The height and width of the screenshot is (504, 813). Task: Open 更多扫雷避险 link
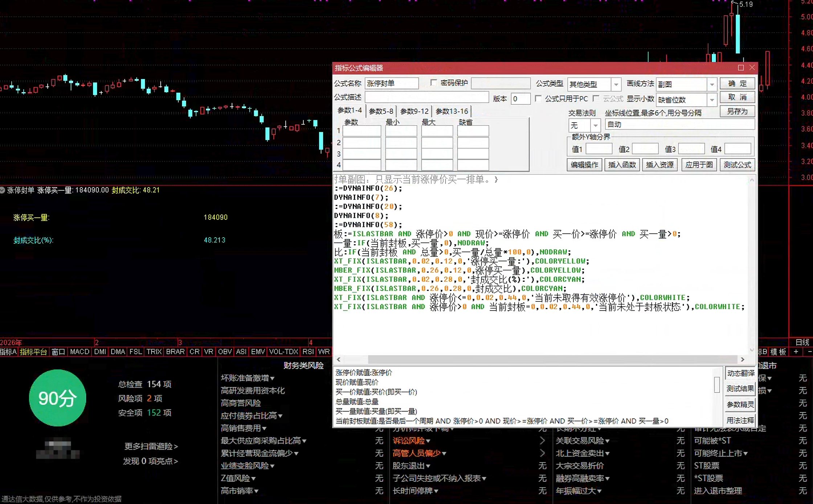[x=151, y=446]
